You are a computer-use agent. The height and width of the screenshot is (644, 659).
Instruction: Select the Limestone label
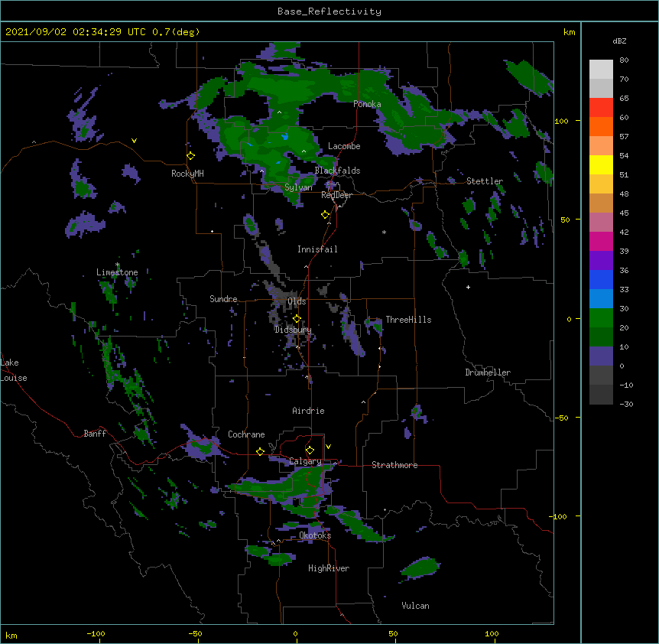[117, 272]
